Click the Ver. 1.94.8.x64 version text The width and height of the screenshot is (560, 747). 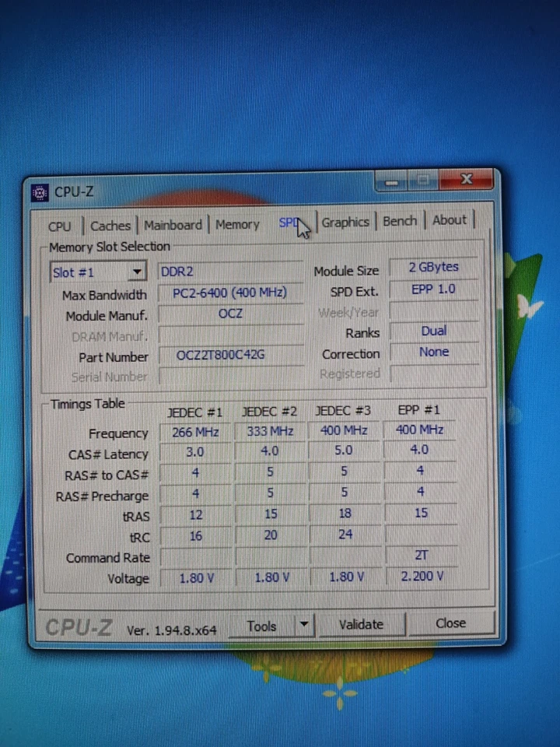(x=171, y=631)
